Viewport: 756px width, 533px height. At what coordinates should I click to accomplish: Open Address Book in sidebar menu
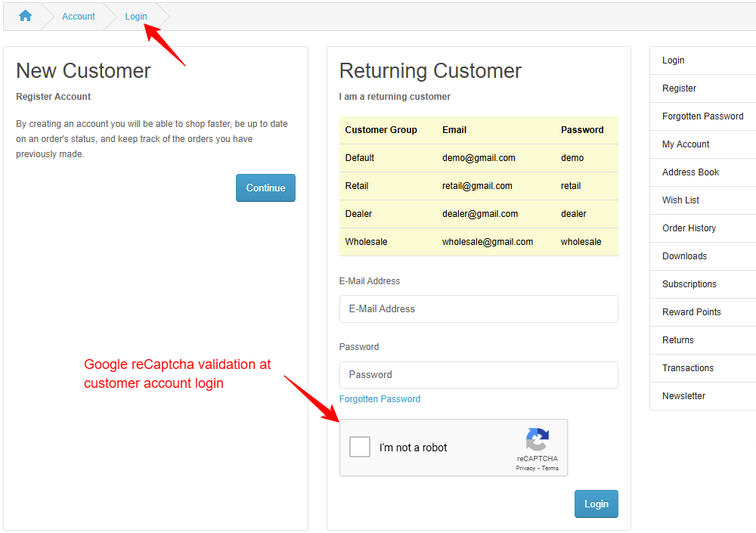[x=703, y=172]
